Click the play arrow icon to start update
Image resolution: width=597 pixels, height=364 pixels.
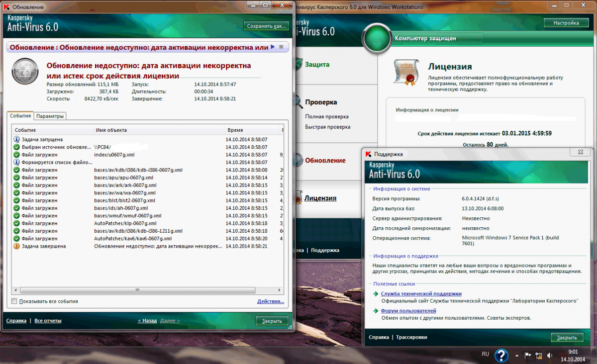pyautogui.click(x=273, y=47)
